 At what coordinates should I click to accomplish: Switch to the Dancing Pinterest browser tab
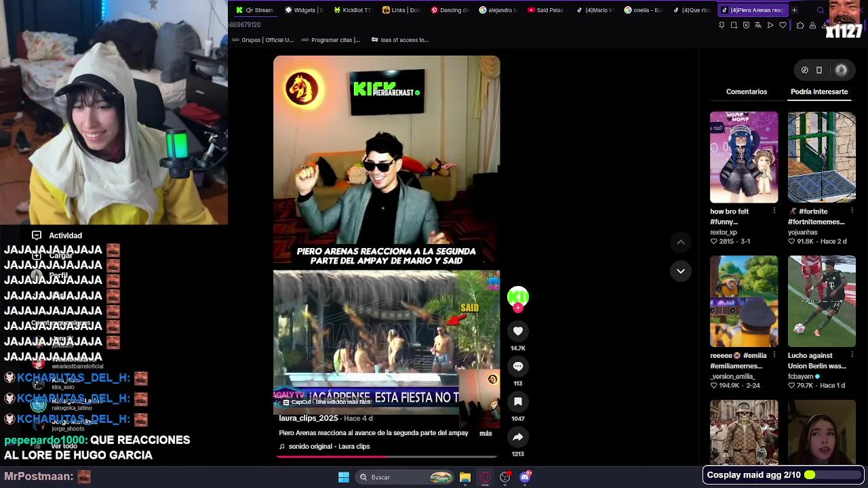tap(450, 10)
